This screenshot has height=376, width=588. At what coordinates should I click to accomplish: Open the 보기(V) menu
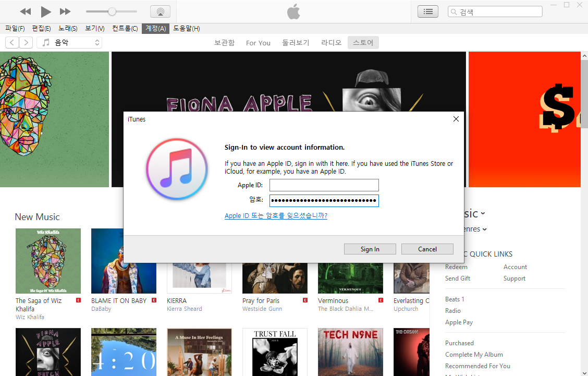(x=94, y=29)
